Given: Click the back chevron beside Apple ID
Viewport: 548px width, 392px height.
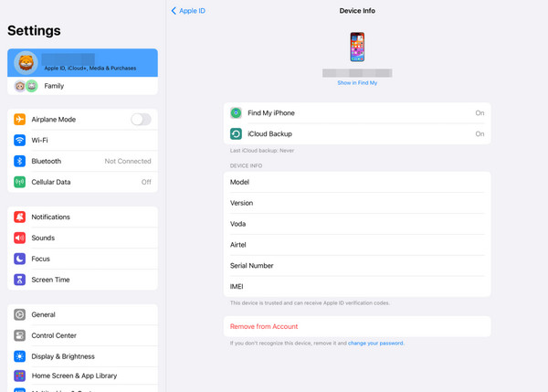Looking at the screenshot, I should click(174, 11).
